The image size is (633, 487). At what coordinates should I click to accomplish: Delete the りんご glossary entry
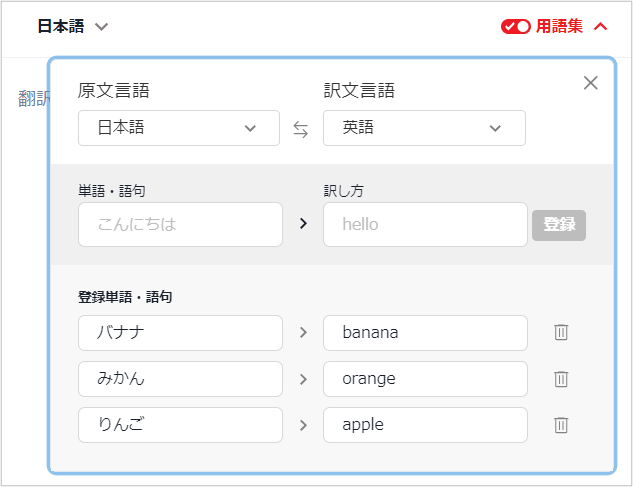click(x=561, y=425)
